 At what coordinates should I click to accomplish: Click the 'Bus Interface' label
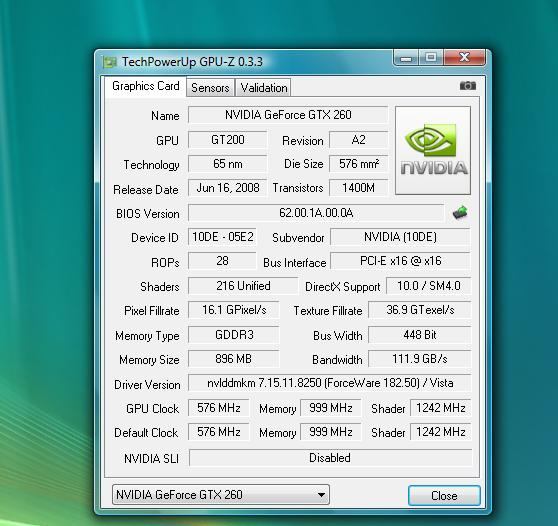click(x=295, y=263)
